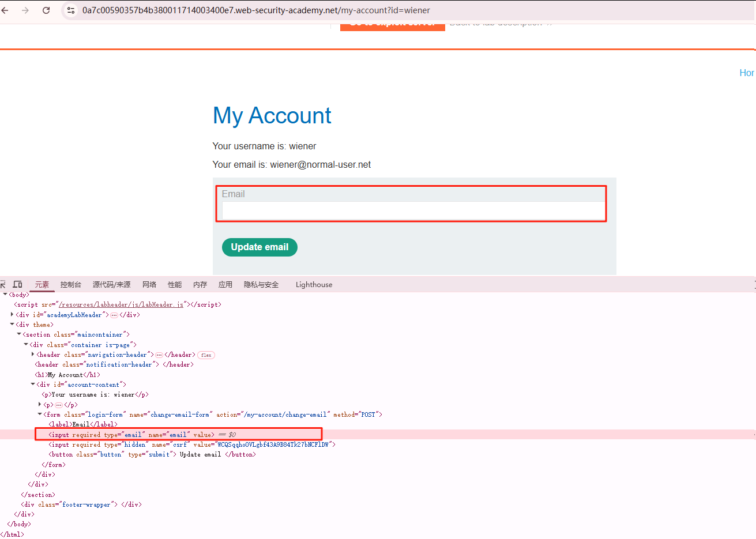Click the csrf value WCQSqqhoOVLgbf43A9B84Tk27bNCFlDW
Viewport: 756px width, 539px height.
point(273,444)
